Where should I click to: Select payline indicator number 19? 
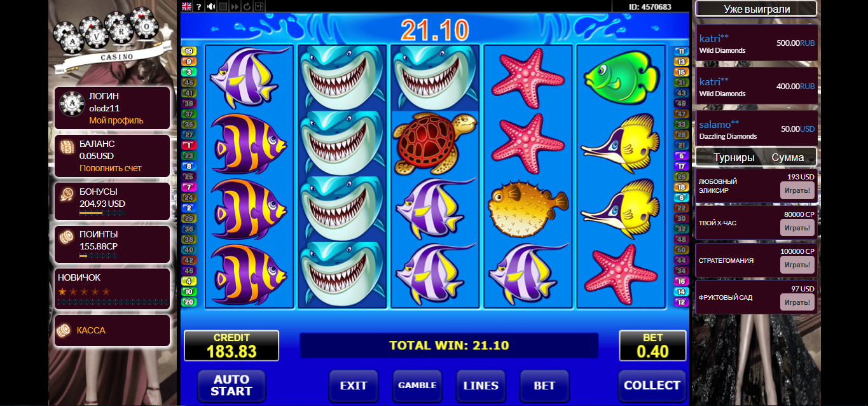pyautogui.click(x=189, y=51)
